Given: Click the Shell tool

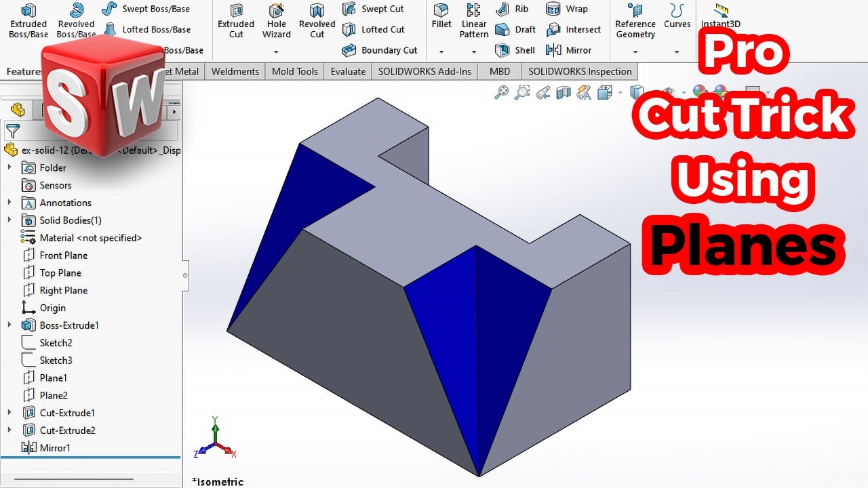Looking at the screenshot, I should coord(515,50).
